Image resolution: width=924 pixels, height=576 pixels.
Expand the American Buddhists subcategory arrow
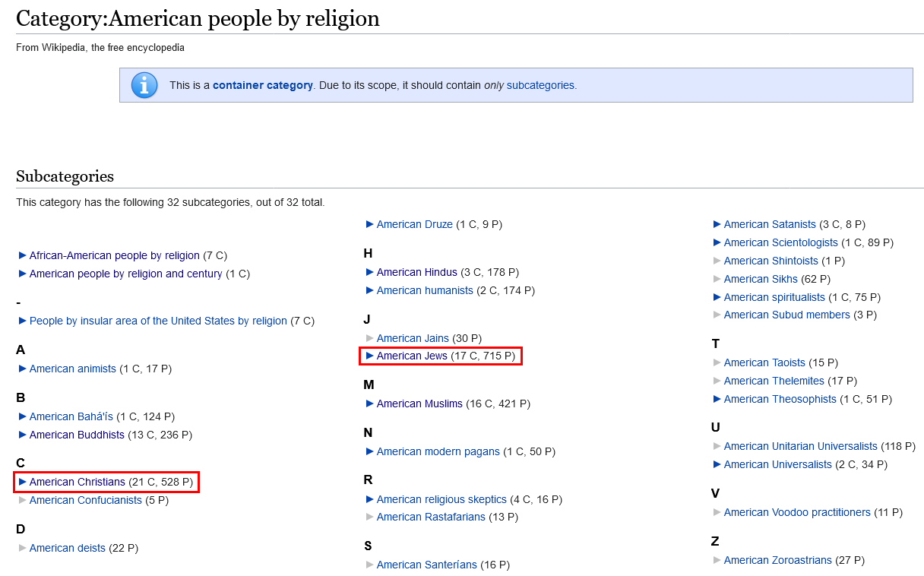pyautogui.click(x=23, y=435)
